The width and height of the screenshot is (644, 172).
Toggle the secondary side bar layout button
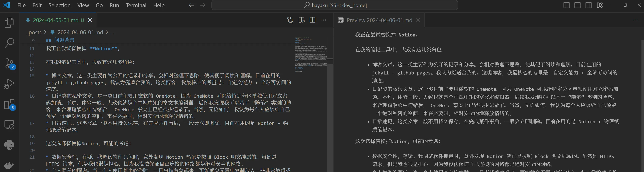coord(588,5)
